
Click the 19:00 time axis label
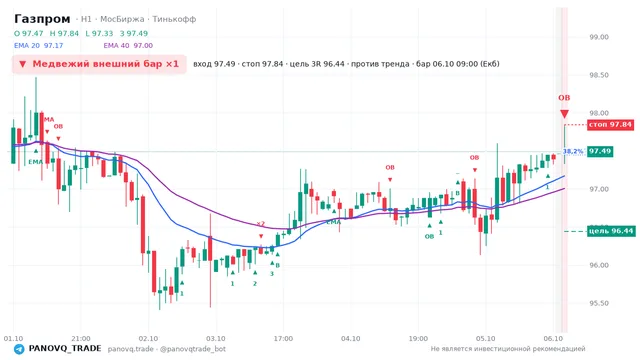point(418,338)
